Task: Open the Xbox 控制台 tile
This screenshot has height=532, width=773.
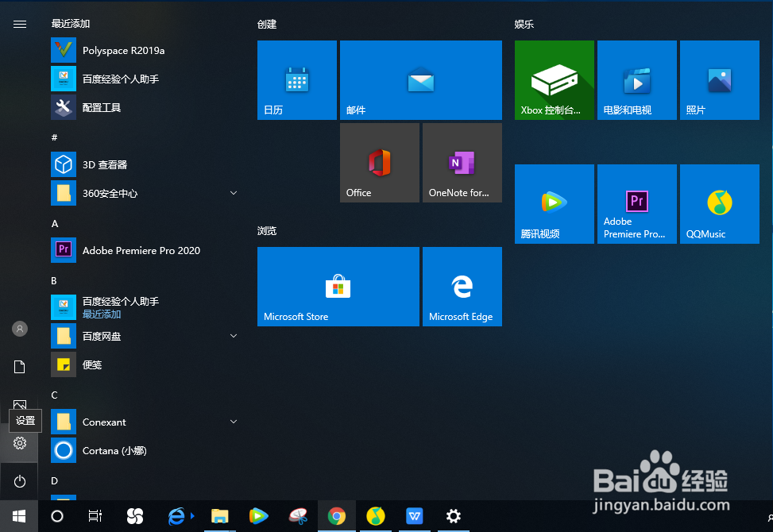Action: 554,79
